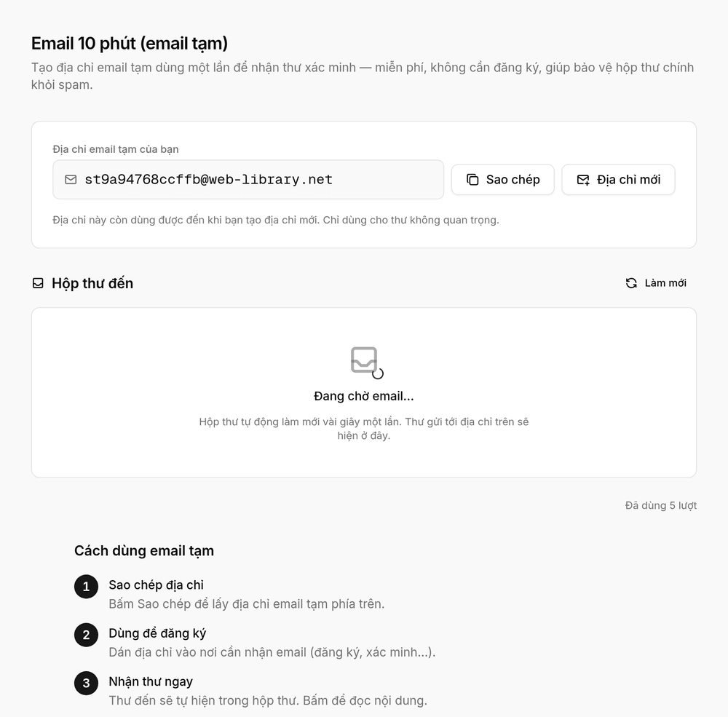Click the Đã dùng 5 lượt usage counter

tap(661, 505)
